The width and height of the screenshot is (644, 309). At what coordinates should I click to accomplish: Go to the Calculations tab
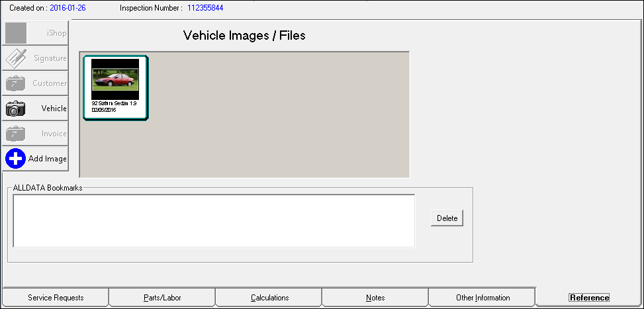pos(269,298)
